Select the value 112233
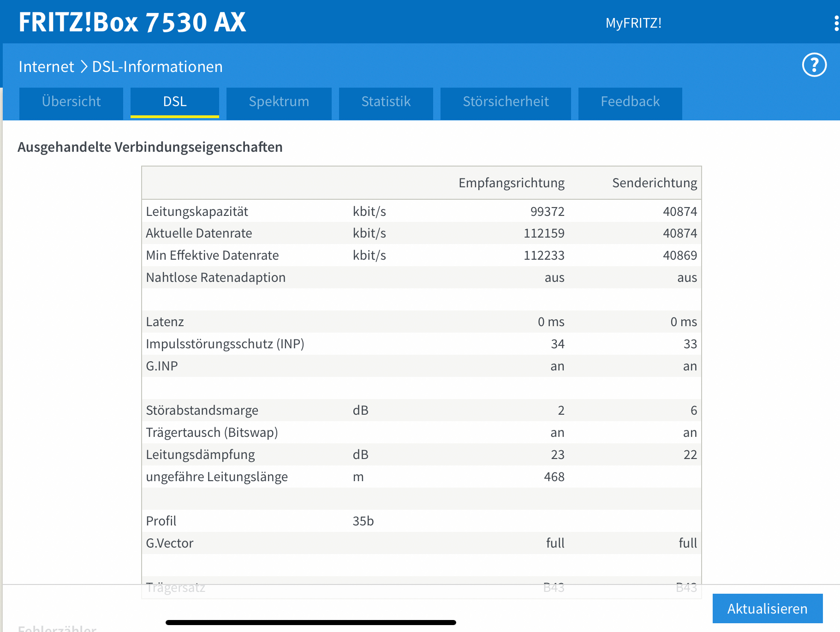This screenshot has width=840, height=632. [x=544, y=255]
